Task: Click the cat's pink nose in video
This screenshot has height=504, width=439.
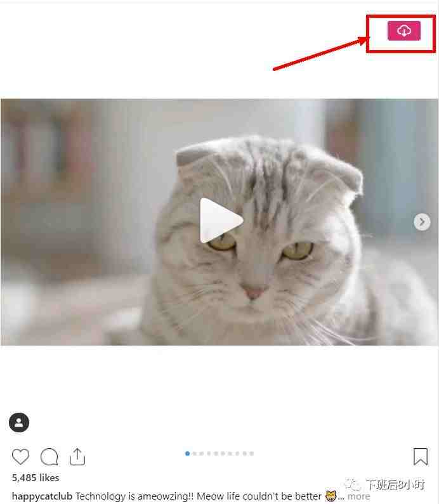Action: point(252,292)
